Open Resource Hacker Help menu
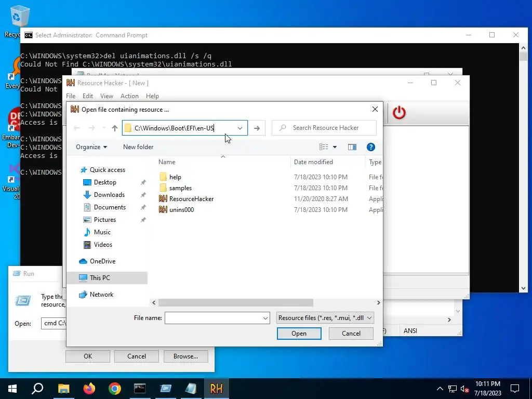The height and width of the screenshot is (399, 532). tap(152, 96)
